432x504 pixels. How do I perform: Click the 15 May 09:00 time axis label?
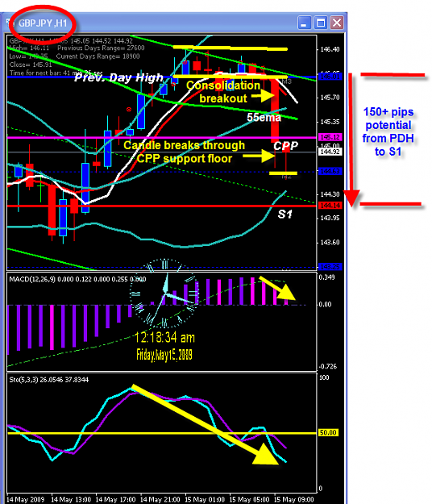pos(293,499)
